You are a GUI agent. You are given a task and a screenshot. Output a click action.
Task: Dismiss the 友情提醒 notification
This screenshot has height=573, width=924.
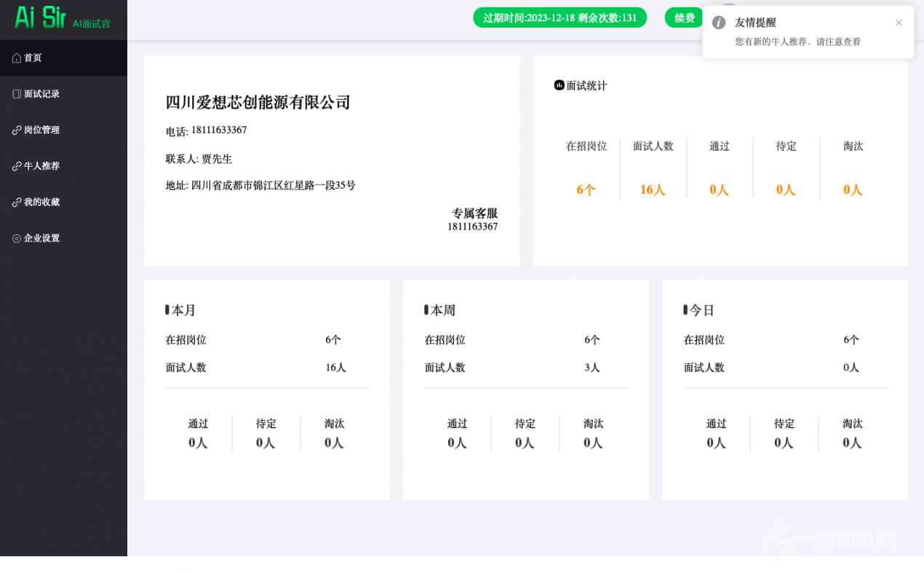coord(899,23)
